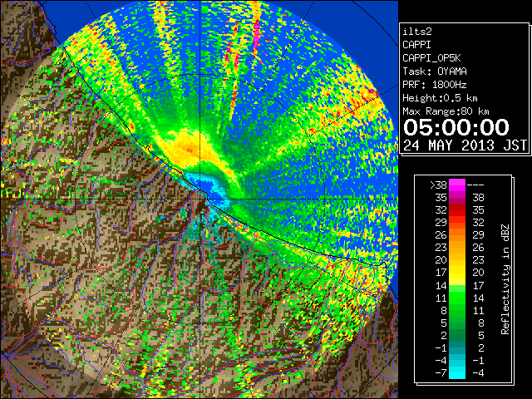
Task: Click the 'CAPPI' product label
Action: click(416, 45)
